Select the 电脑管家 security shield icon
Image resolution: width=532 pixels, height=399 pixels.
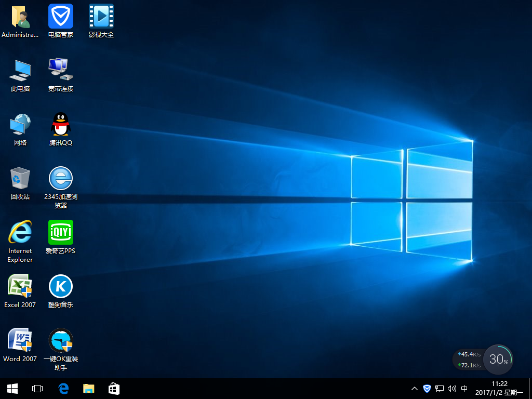[x=61, y=17]
